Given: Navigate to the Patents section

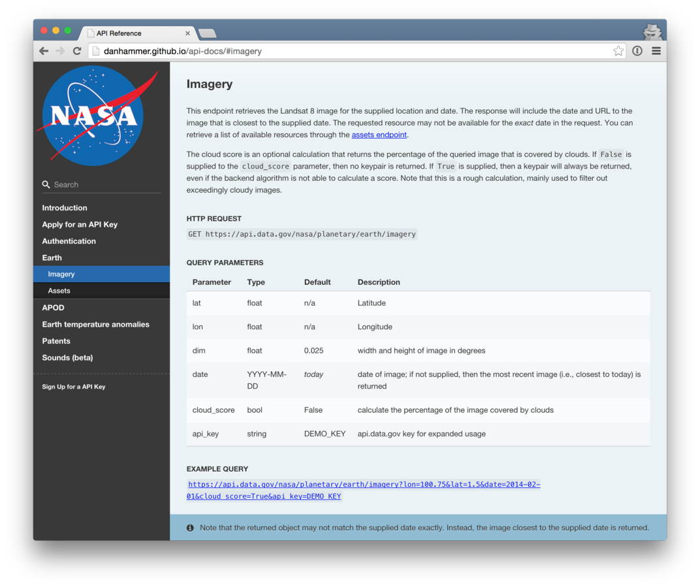Looking at the screenshot, I should pos(56,341).
